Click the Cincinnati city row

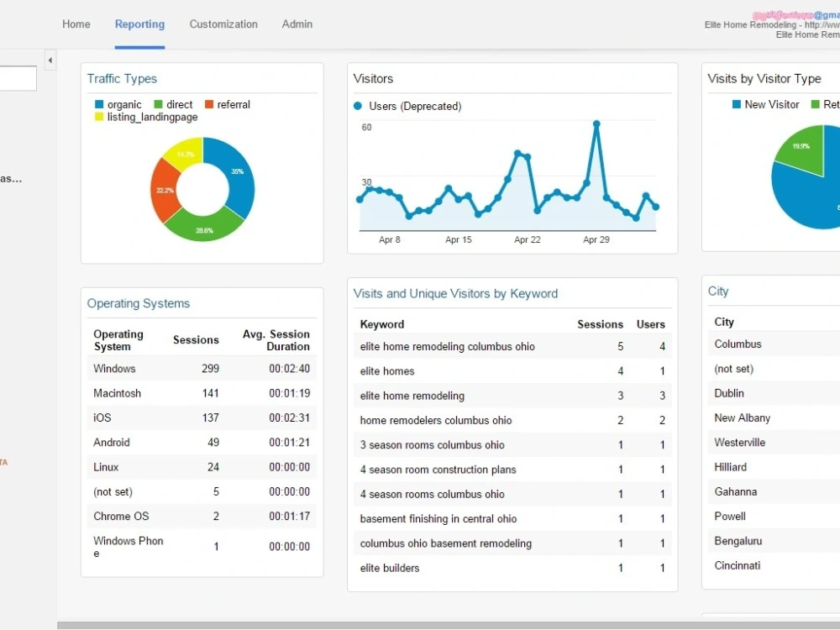(774, 565)
